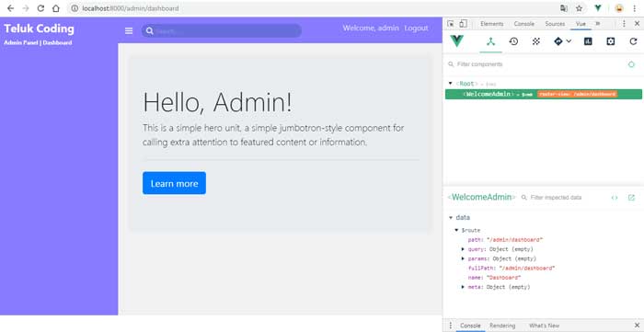
Task: Enable the select component in page target icon
Action: coord(632,64)
